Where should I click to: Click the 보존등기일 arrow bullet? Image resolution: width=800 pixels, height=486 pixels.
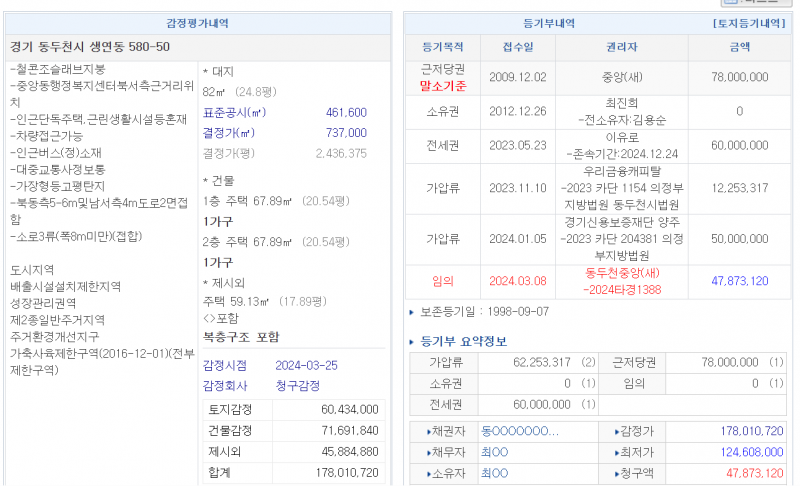(411, 312)
